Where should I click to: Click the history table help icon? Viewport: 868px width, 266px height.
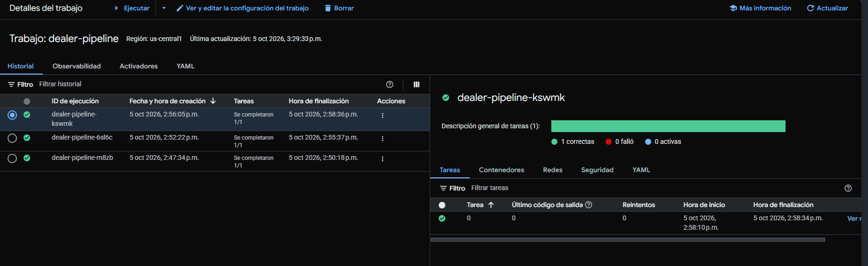click(390, 84)
